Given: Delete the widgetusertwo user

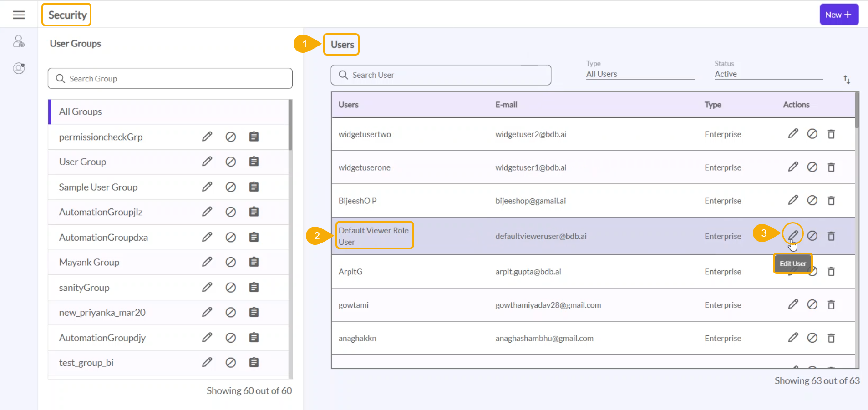Looking at the screenshot, I should (831, 134).
